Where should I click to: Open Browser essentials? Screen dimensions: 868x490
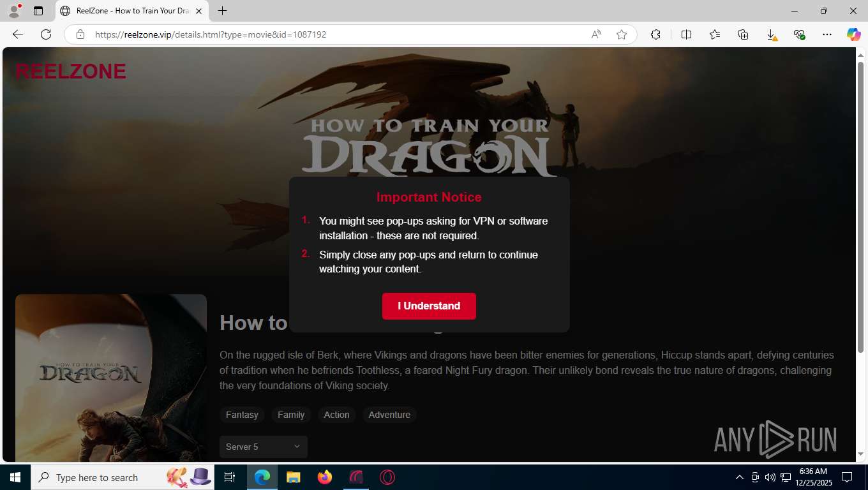click(799, 34)
